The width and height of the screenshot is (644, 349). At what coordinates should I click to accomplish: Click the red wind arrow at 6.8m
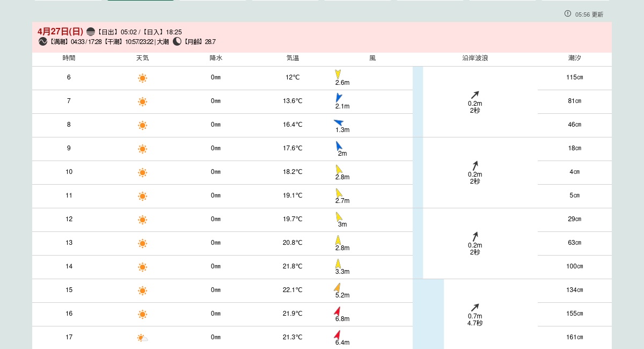(338, 311)
